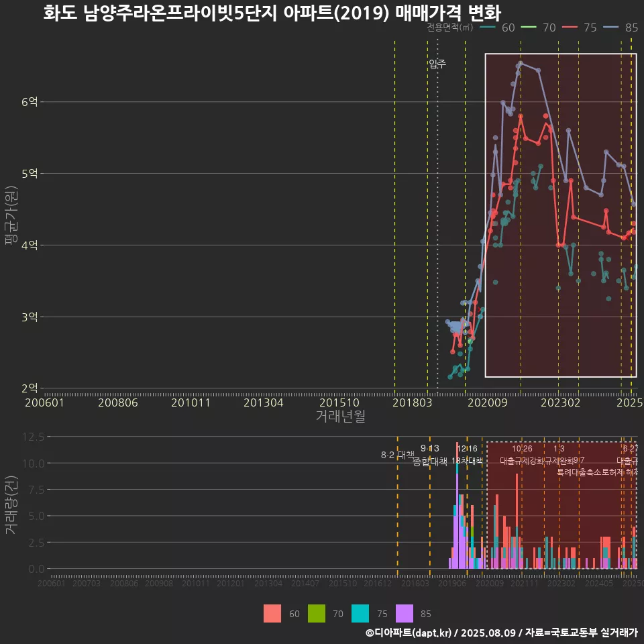Viewport: 644px width, 644px height.
Task: Click the 202405 tick on volume chart
Action: coord(599,583)
